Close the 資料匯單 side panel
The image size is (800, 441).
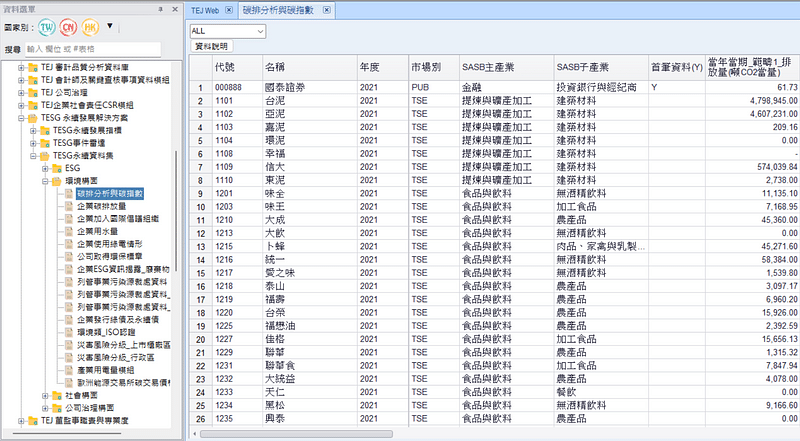click(x=175, y=8)
